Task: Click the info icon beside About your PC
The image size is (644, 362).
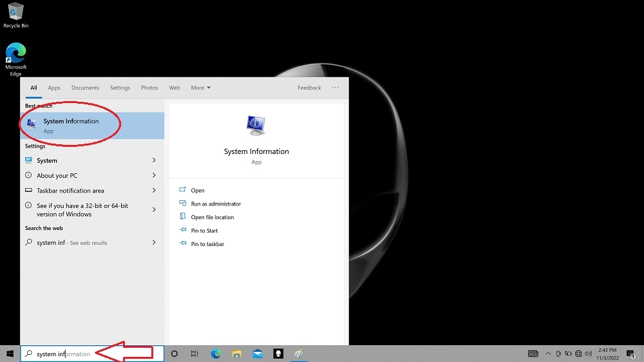Action: tap(28, 175)
